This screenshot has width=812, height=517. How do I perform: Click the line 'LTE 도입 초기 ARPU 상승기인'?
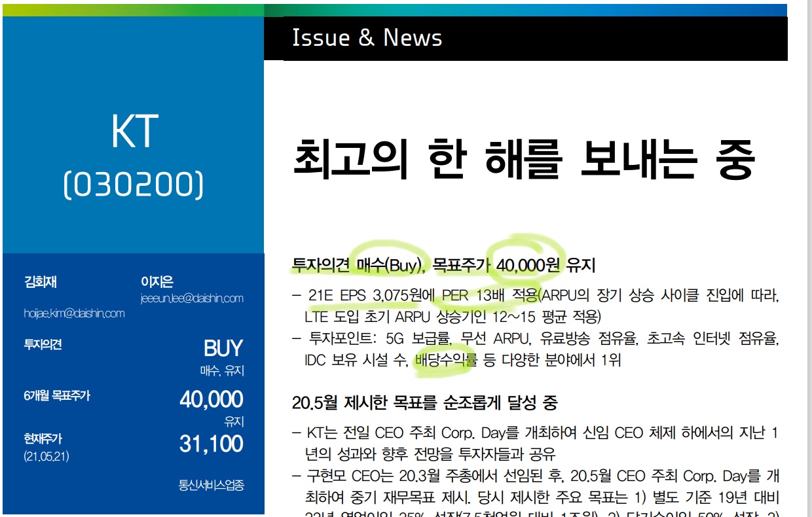[452, 317]
